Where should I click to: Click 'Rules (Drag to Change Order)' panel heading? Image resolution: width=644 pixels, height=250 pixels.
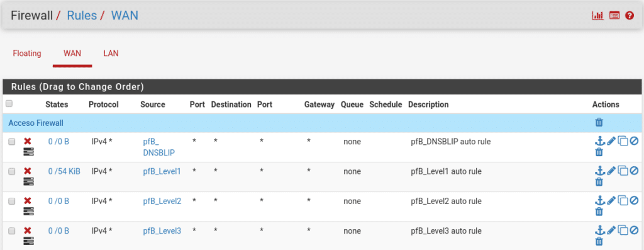[x=77, y=87]
